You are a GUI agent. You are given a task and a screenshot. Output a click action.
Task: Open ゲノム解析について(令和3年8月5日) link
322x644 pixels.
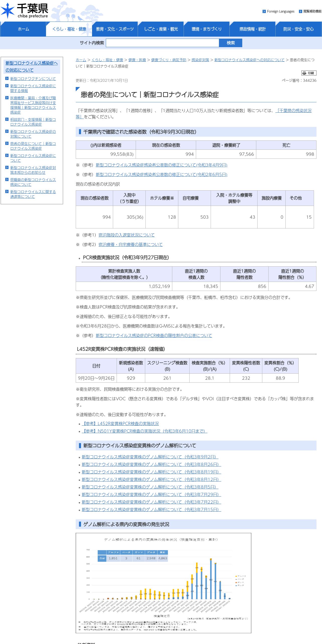[x=150, y=487]
